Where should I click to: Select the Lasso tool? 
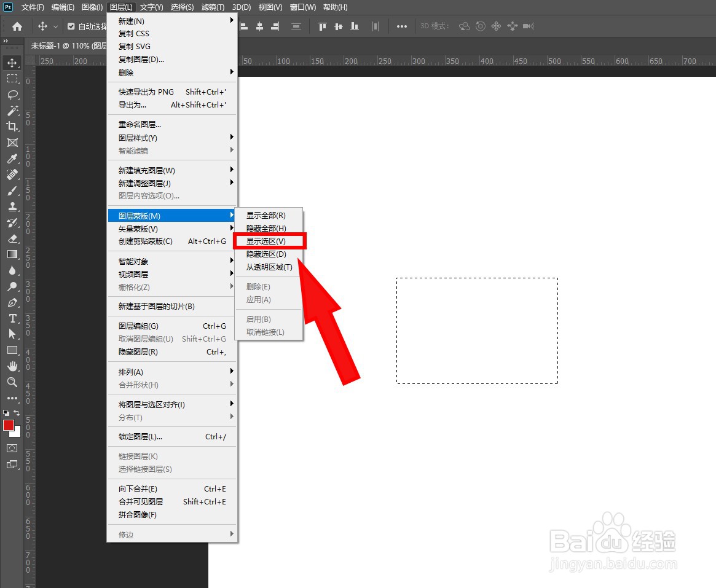12,95
